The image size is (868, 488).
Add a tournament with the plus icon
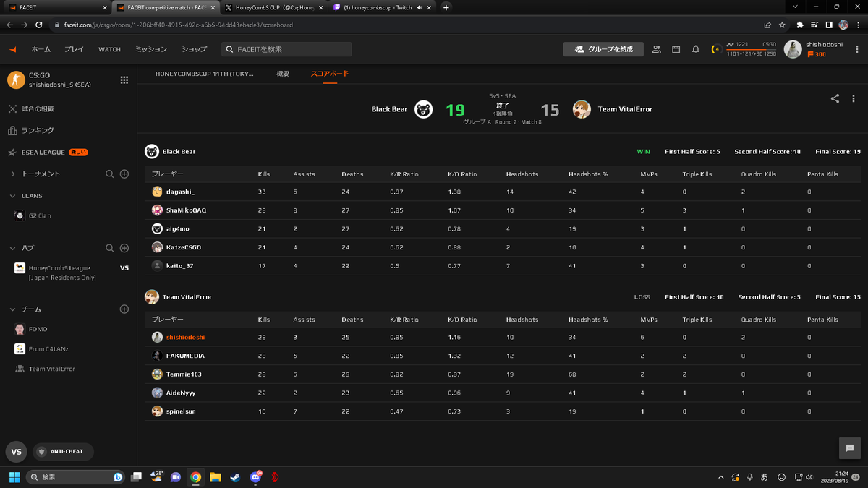click(124, 174)
